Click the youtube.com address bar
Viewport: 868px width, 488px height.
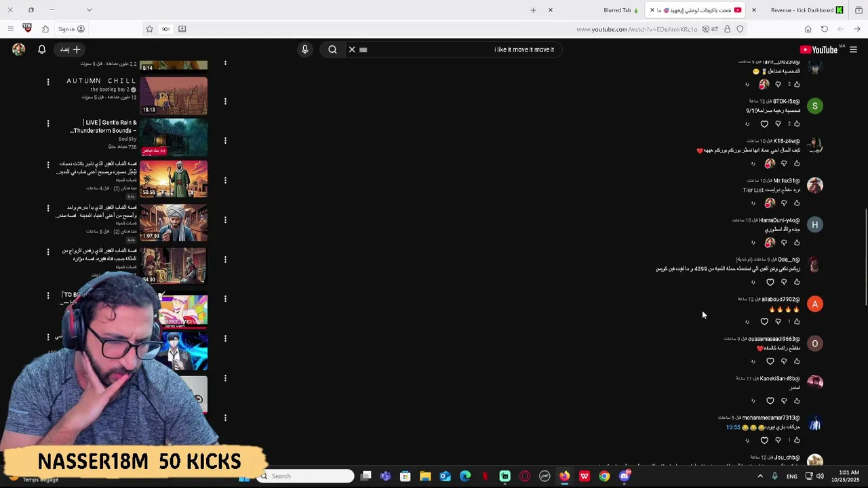click(x=636, y=29)
